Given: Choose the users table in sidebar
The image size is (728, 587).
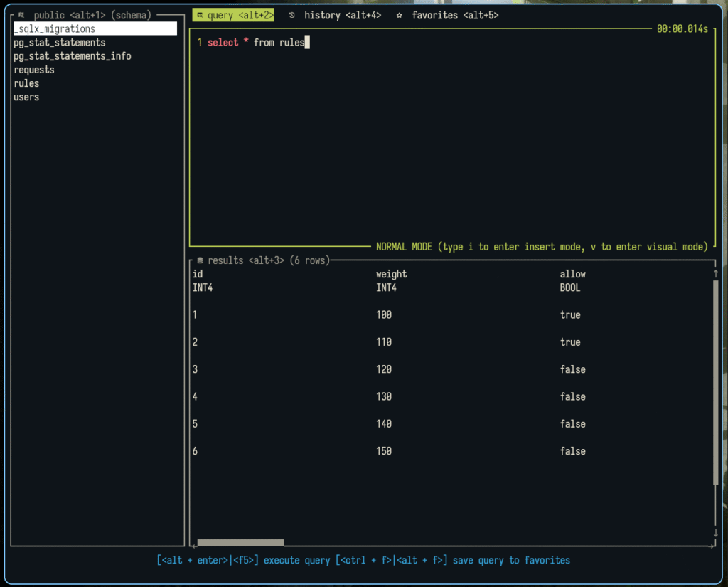Looking at the screenshot, I should pos(26,97).
